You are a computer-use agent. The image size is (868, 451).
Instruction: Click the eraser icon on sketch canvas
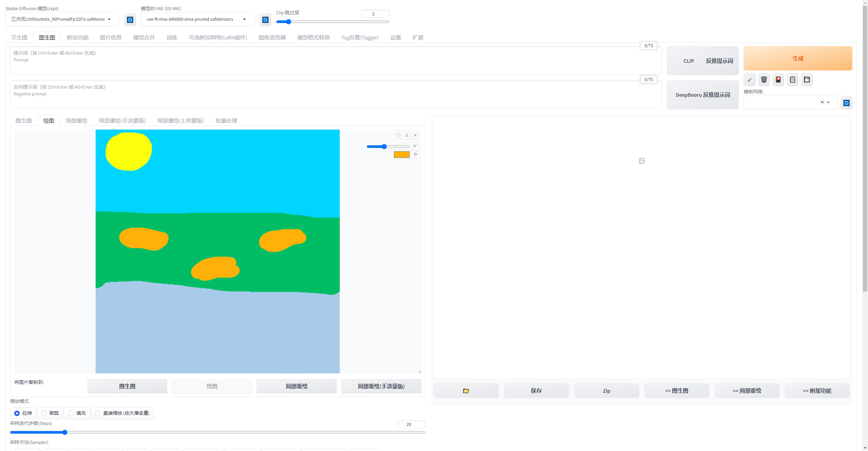click(x=407, y=135)
